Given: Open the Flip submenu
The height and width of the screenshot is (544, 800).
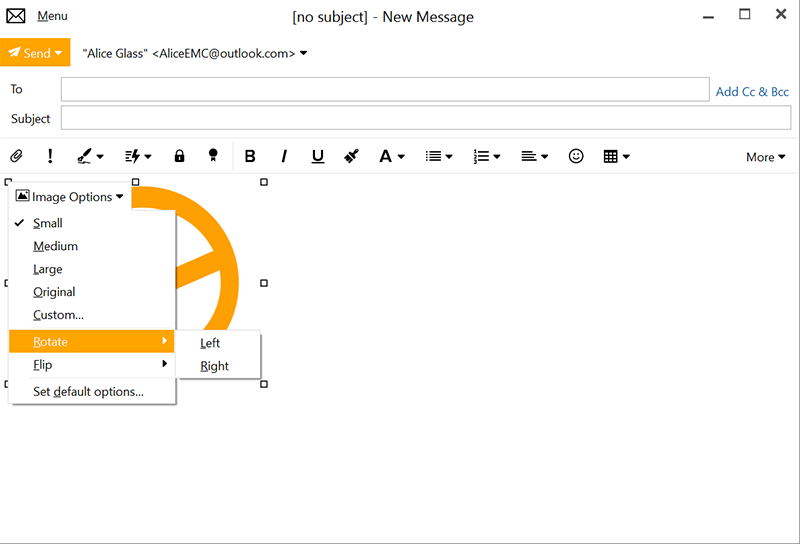Looking at the screenshot, I should coord(92,364).
